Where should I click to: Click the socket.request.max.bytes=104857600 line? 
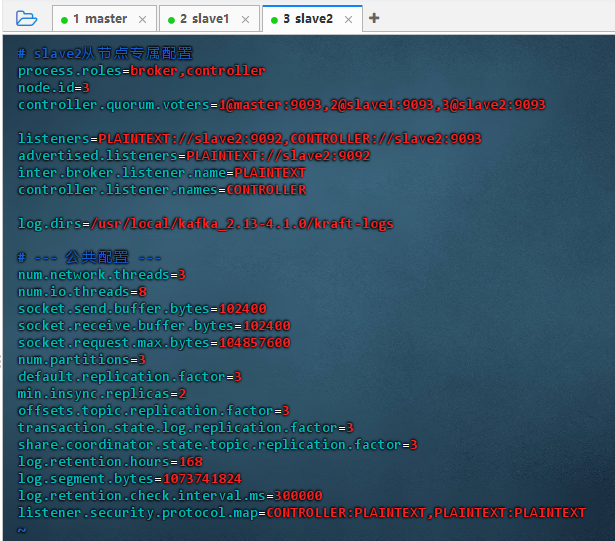coord(154,343)
